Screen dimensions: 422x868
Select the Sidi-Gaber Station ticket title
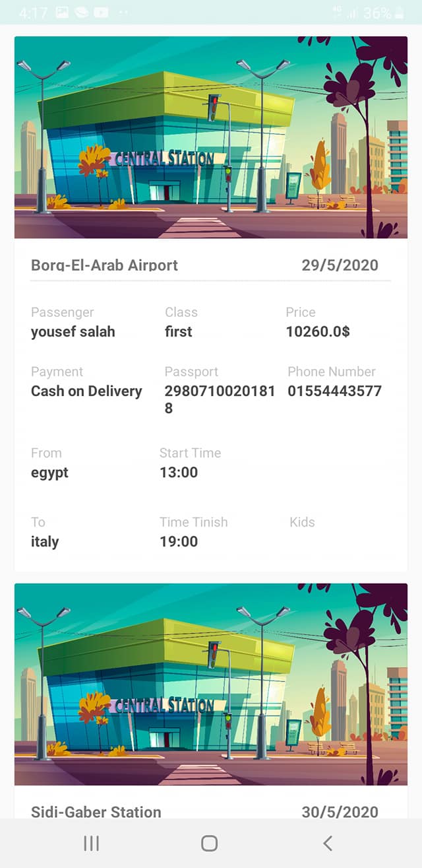[x=96, y=813]
